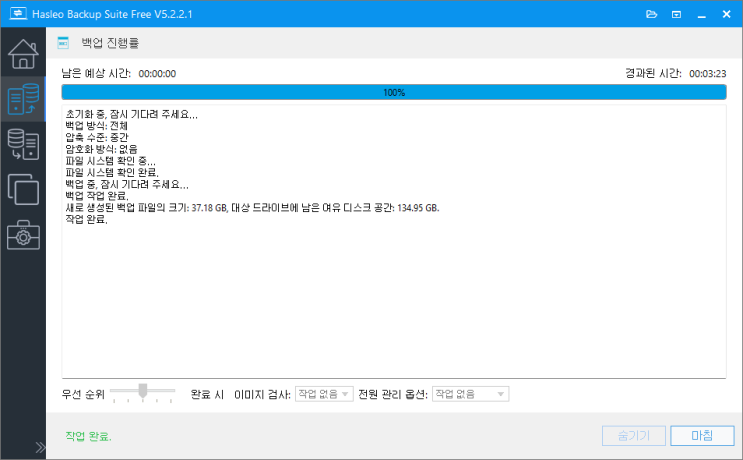The height and width of the screenshot is (460, 743).
Task: Adjust the 우선 순위 priority slider handle
Action: tap(143, 391)
